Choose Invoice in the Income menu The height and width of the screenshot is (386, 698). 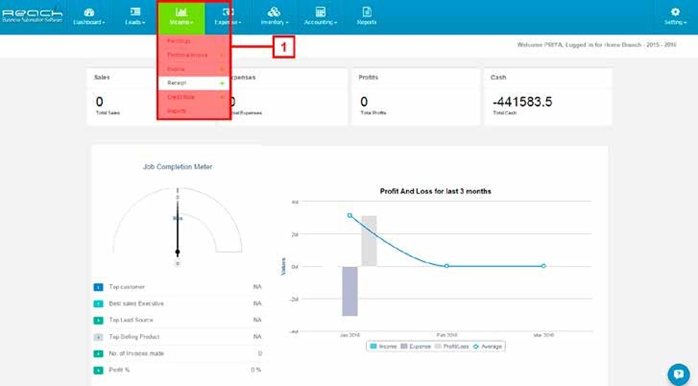[175, 69]
